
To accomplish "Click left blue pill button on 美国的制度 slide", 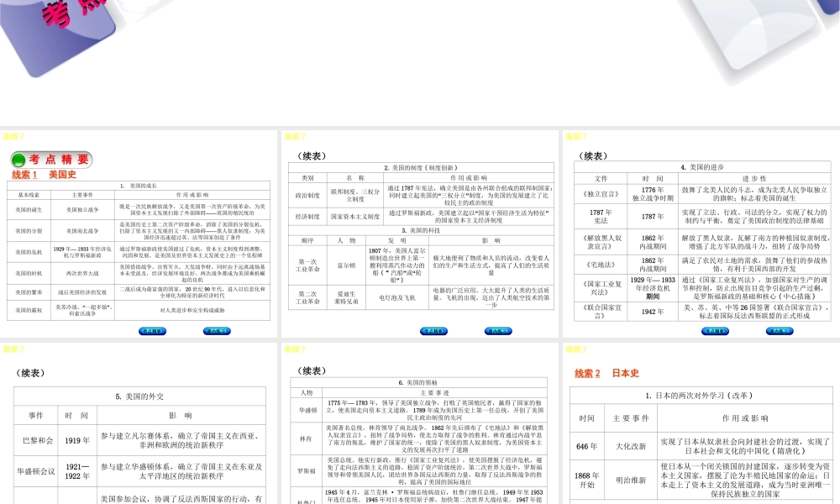I will click(x=434, y=331).
